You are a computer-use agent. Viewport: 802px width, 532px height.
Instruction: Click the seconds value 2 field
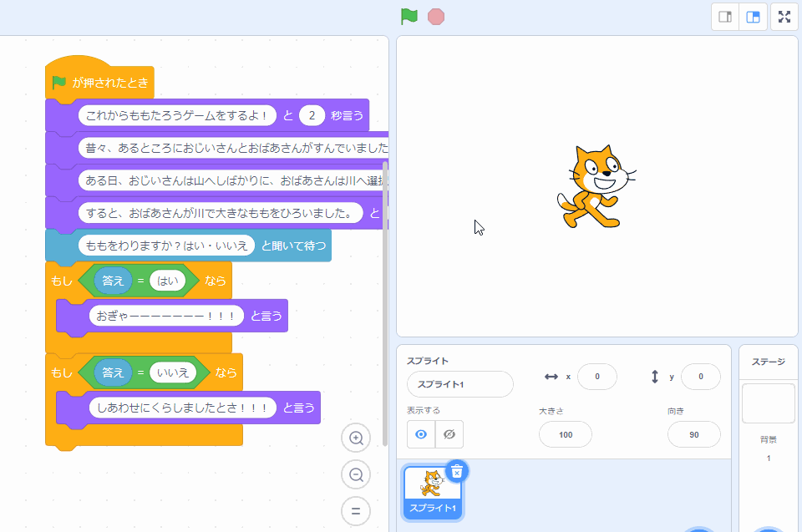pos(312,115)
